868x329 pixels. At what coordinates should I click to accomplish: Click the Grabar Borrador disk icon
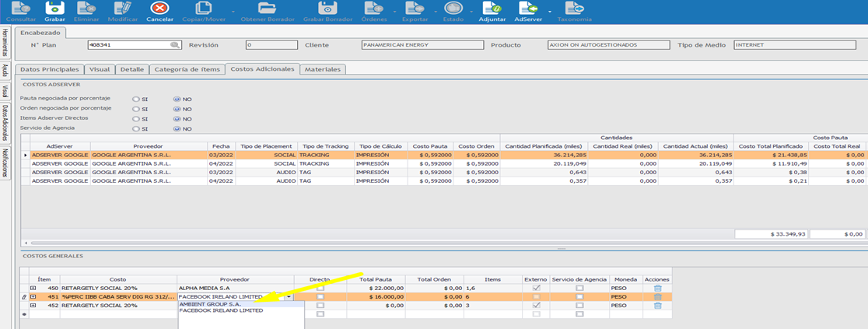pyautogui.click(x=327, y=9)
